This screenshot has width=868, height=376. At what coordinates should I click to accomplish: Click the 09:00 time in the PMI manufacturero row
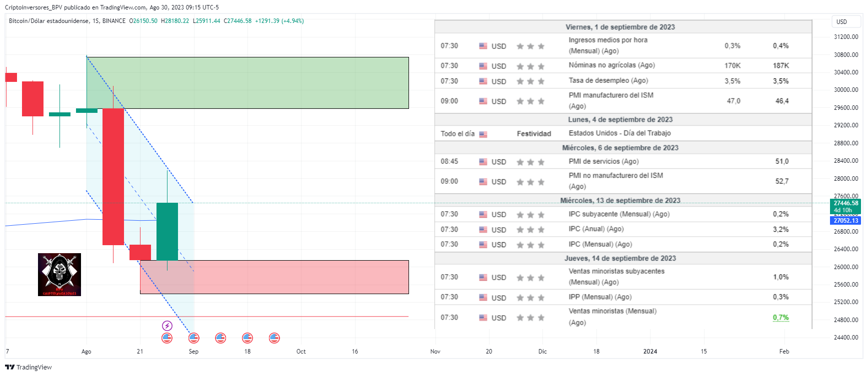coord(449,101)
